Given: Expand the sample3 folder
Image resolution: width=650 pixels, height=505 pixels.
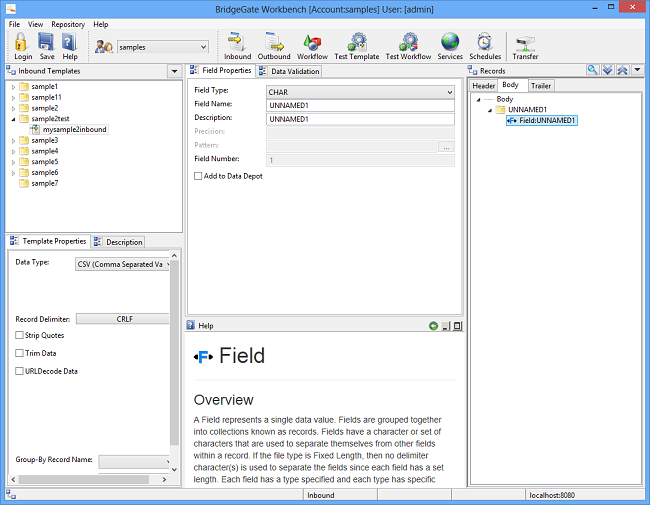Looking at the screenshot, I should tap(13, 141).
